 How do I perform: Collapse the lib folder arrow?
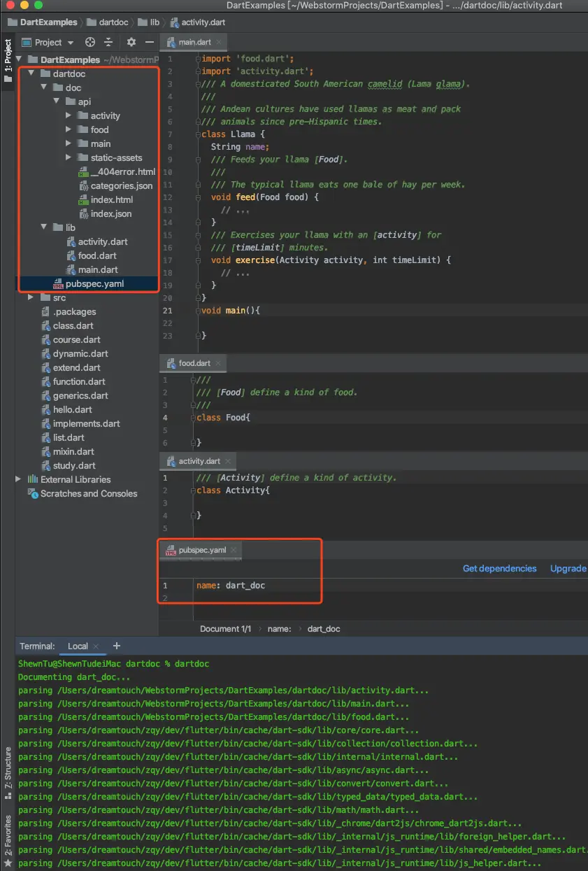tap(44, 228)
